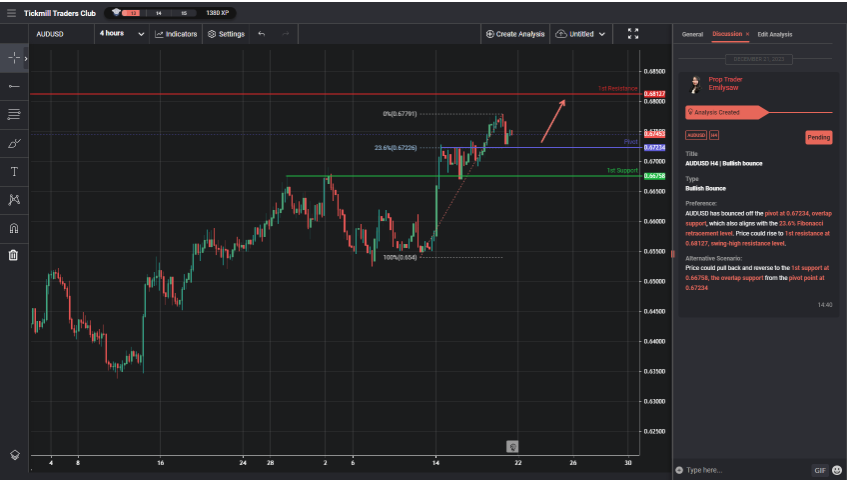
Task: Click the 1380 XP indicator
Action: pyautogui.click(x=217, y=12)
